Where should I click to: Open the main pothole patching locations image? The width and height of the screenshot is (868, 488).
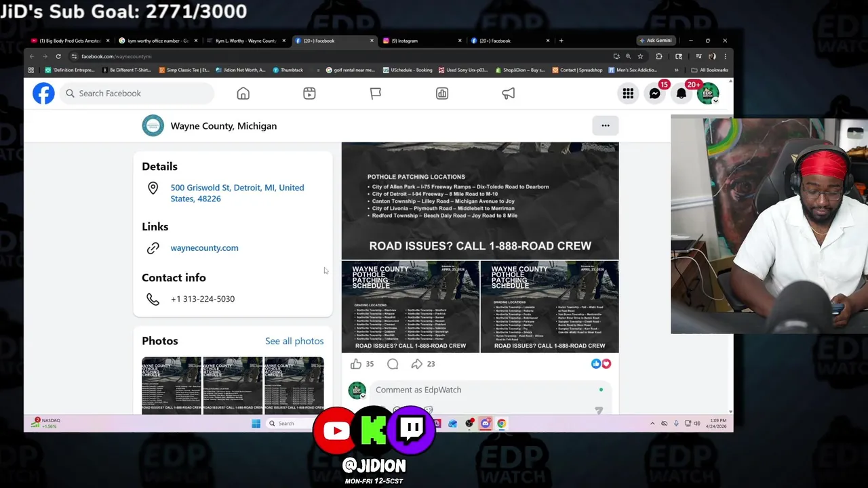point(480,201)
